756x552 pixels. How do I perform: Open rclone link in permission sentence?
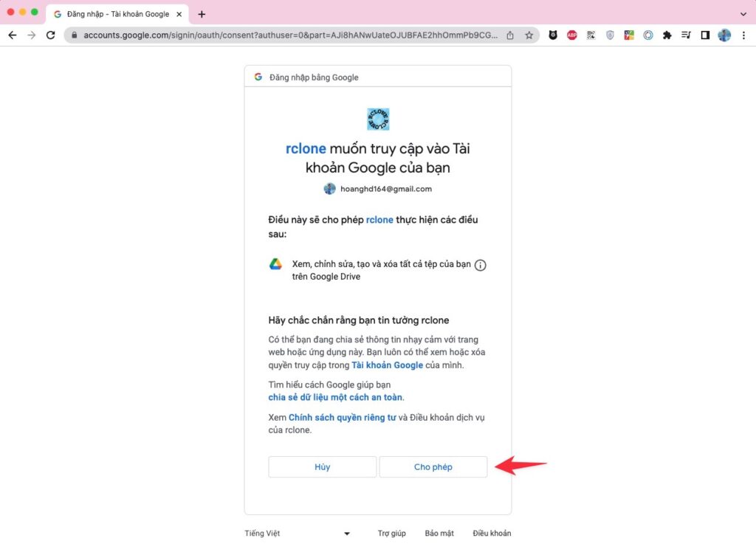coord(379,220)
